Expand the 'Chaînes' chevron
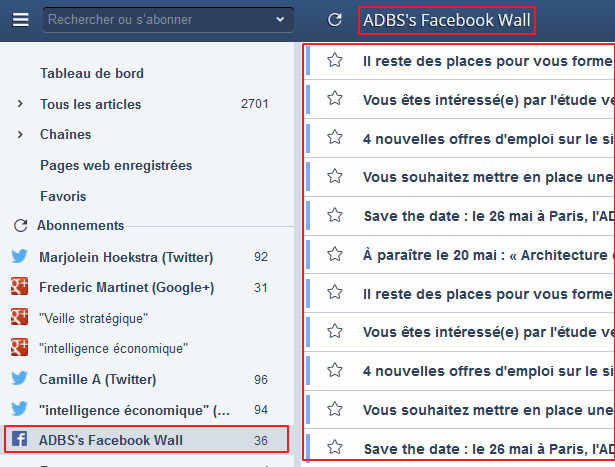 tap(20, 134)
